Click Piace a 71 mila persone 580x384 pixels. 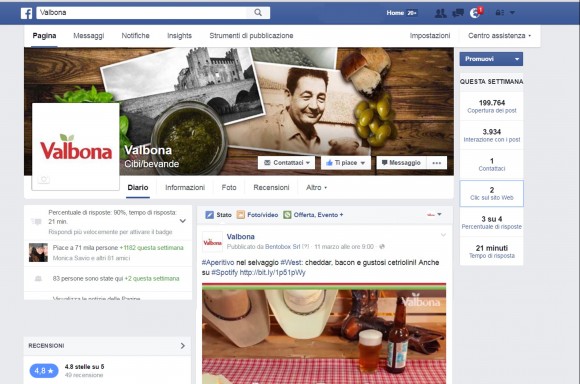85,247
